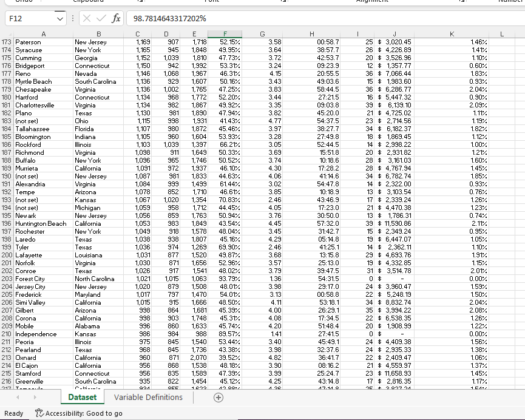The image size is (525, 420).
Task: Select cell with time 54:47.8
Action: pos(312,185)
